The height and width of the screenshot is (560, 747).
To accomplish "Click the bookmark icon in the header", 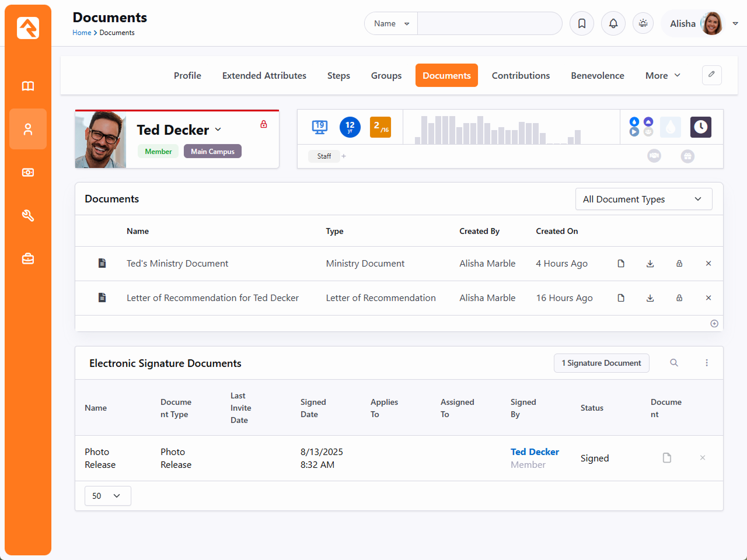I will pos(582,23).
